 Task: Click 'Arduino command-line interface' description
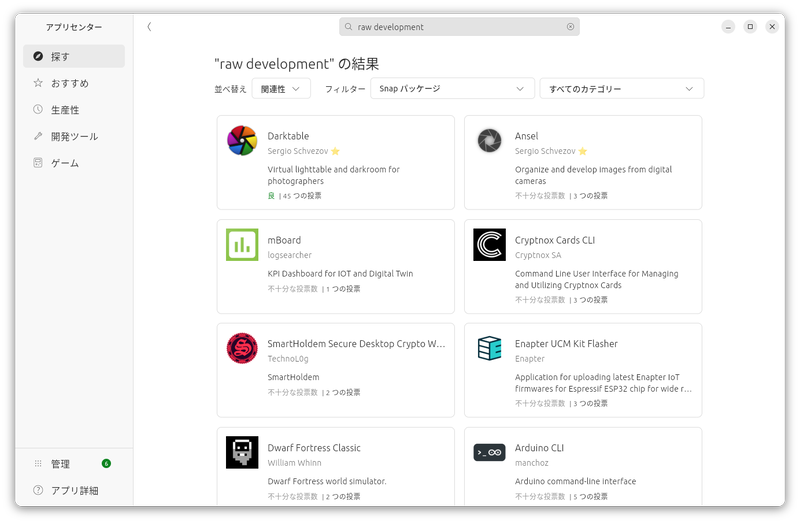click(x=575, y=481)
